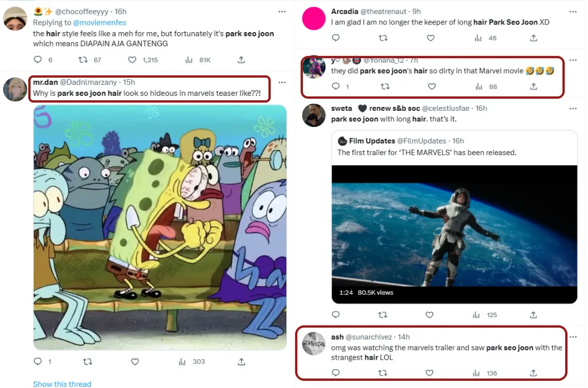Play The Marvels trailer video
Image resolution: width=588 pixels, height=388 pixels.
tap(454, 227)
